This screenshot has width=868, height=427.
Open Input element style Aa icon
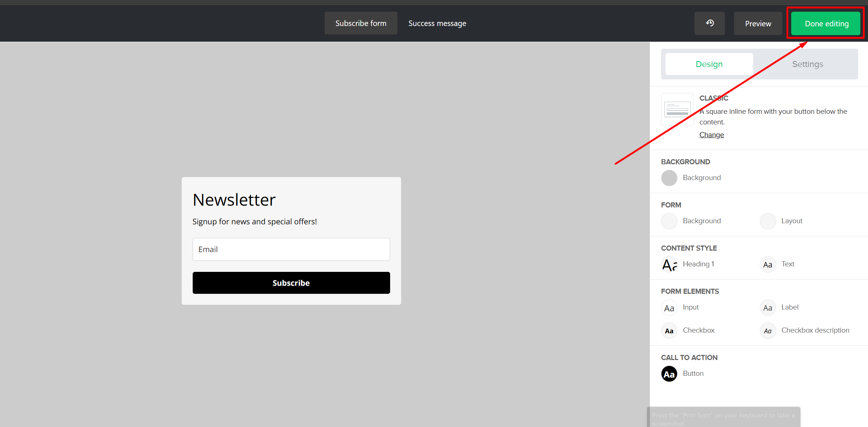click(669, 308)
